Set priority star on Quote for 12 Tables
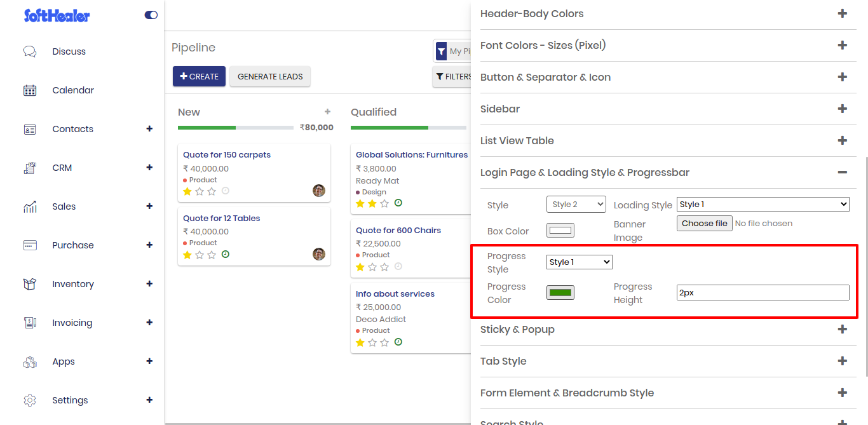868x425 pixels. tap(187, 255)
